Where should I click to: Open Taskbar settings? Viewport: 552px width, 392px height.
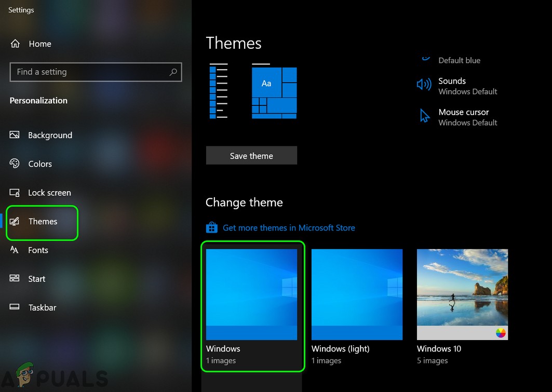pyautogui.click(x=33, y=307)
